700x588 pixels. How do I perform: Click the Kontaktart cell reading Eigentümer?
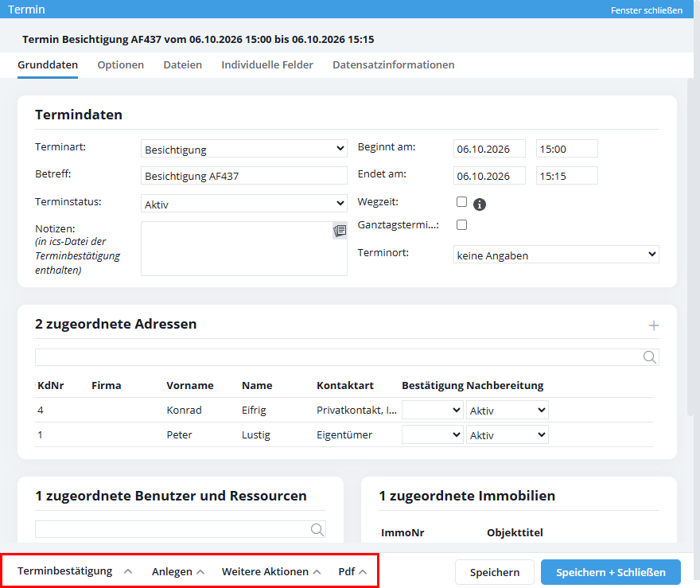click(x=344, y=435)
